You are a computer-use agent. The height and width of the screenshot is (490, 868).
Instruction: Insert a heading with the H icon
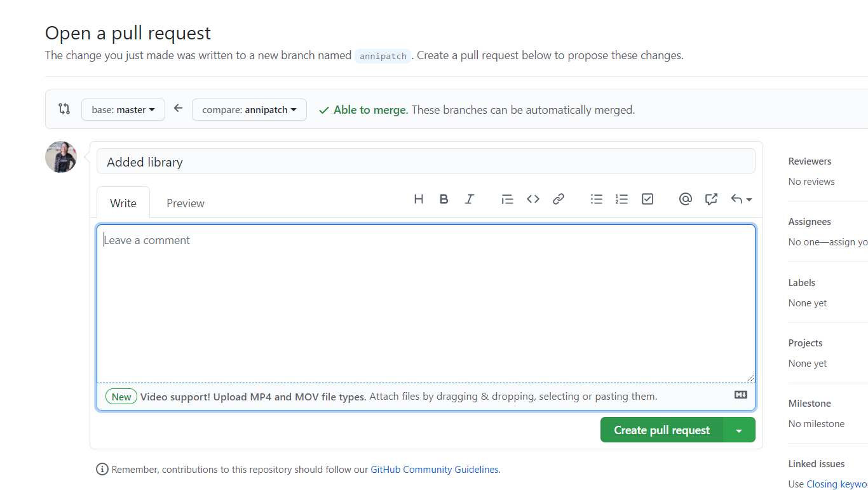tap(419, 200)
